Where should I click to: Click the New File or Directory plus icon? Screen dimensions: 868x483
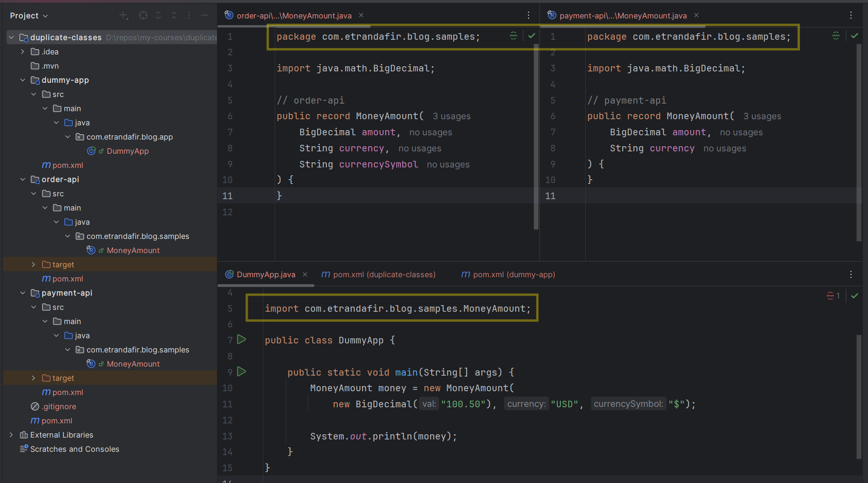(x=123, y=16)
